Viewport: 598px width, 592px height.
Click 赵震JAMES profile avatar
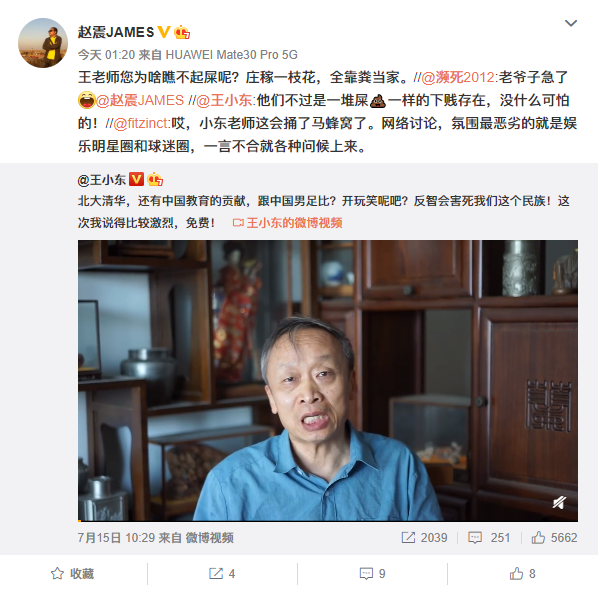pos(43,43)
